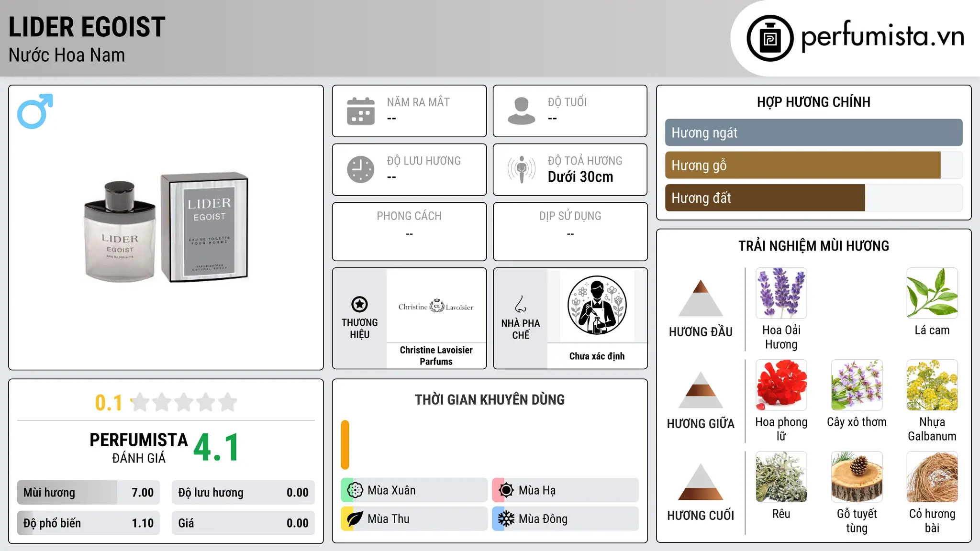Click the Dưới 30cm sillage value
This screenshot has height=551, width=980.
coord(580,177)
